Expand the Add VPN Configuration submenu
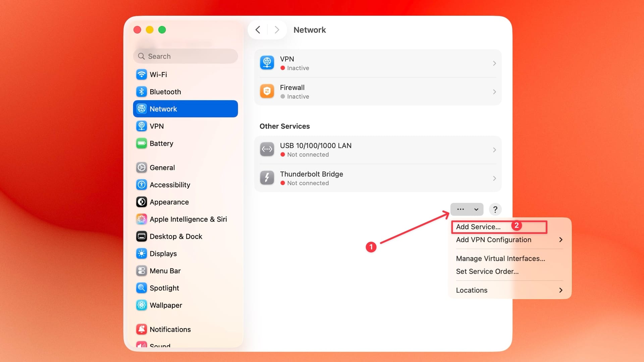The height and width of the screenshot is (362, 644). pos(493,240)
